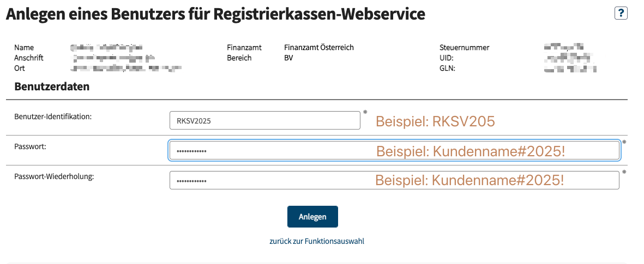Focus the Passwort input field

pyautogui.click(x=394, y=150)
